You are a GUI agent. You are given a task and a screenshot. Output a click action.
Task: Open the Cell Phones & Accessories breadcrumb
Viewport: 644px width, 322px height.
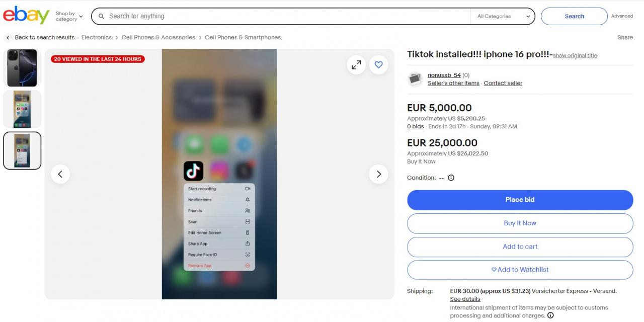158,37
